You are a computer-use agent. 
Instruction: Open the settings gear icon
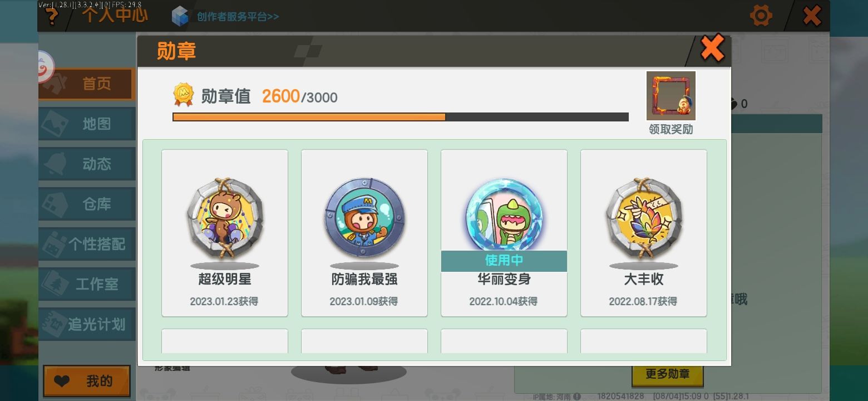tap(761, 16)
